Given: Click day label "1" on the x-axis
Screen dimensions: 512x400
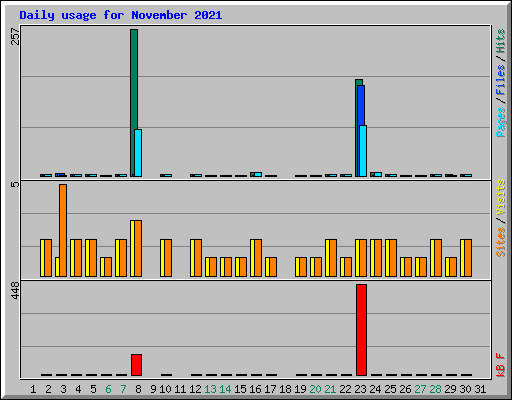Looking at the screenshot, I should [33, 389].
